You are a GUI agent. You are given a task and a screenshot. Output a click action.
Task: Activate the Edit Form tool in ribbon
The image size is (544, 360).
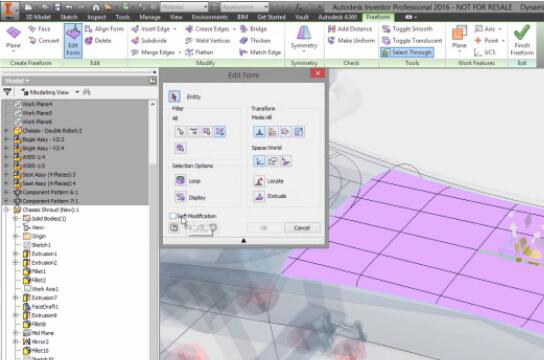pos(73,41)
